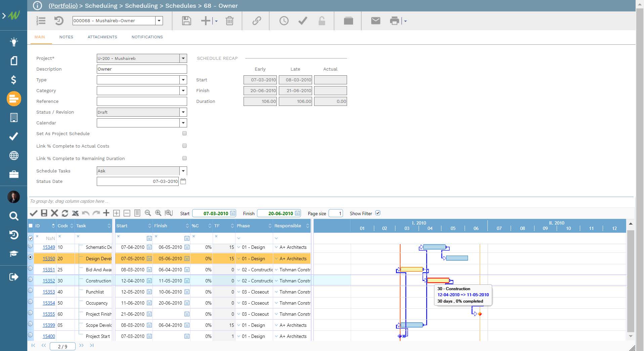Viewport: 644px width, 351px height.
Task: Switch to the Notes tab
Action: (66, 37)
